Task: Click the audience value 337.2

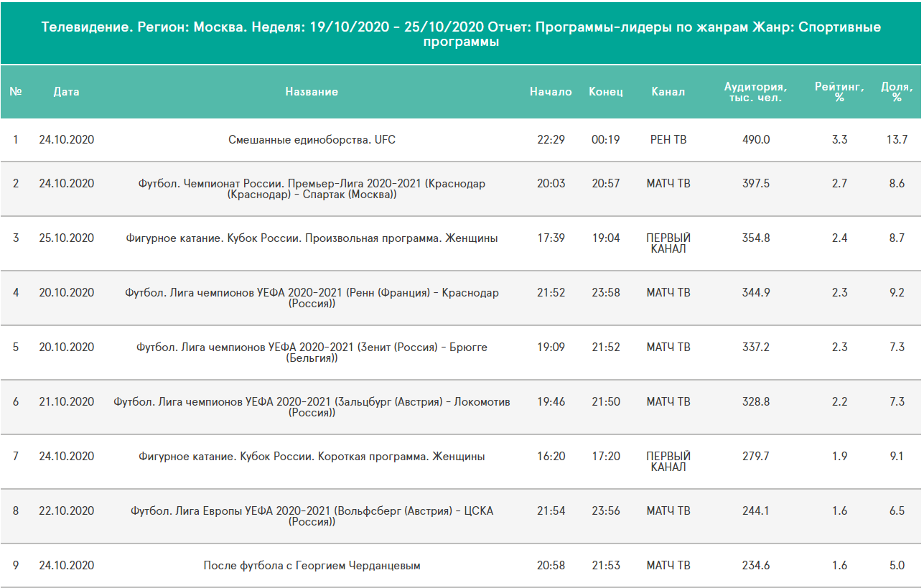Action: click(x=756, y=347)
